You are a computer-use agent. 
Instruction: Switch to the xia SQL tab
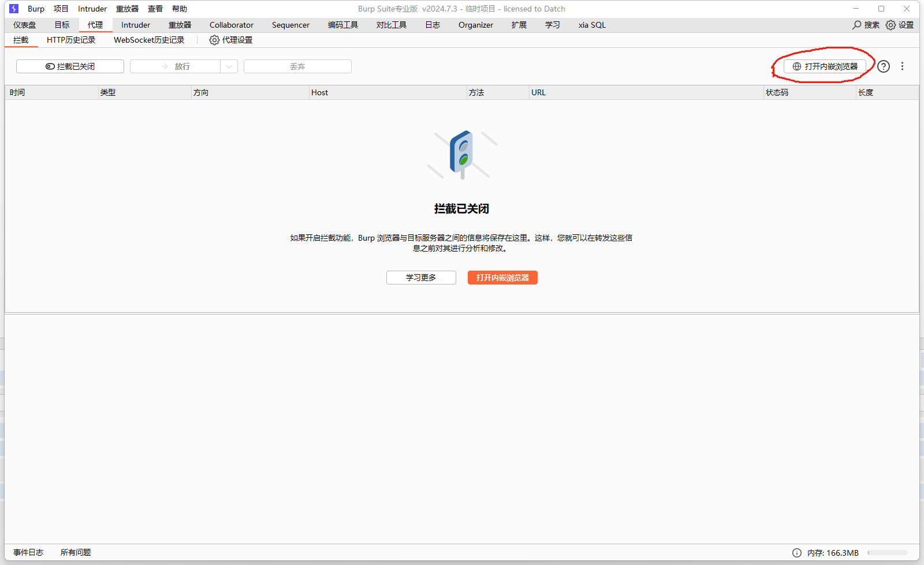(592, 25)
